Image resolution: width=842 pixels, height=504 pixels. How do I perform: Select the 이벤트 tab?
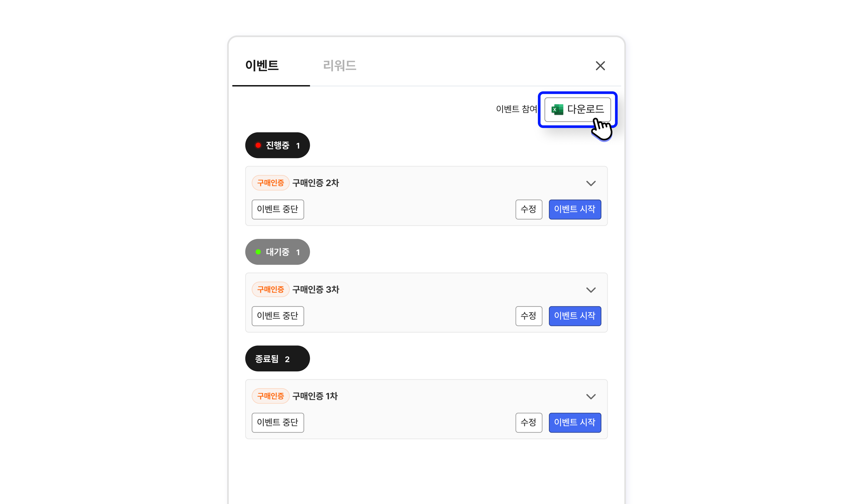pos(262,65)
